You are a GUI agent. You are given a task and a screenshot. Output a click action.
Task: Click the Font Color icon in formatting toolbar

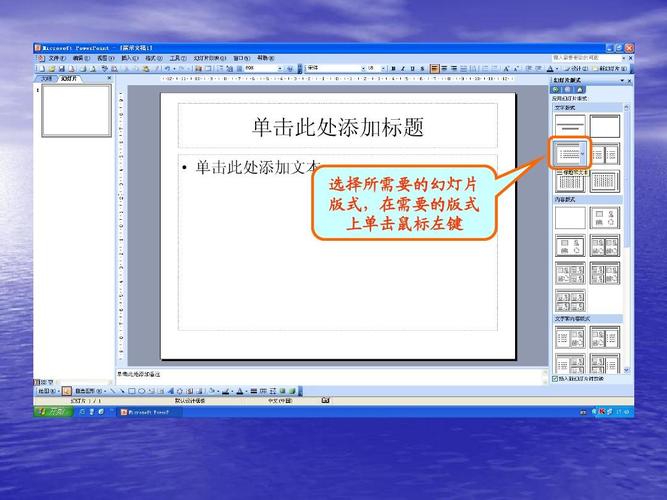tap(550, 69)
